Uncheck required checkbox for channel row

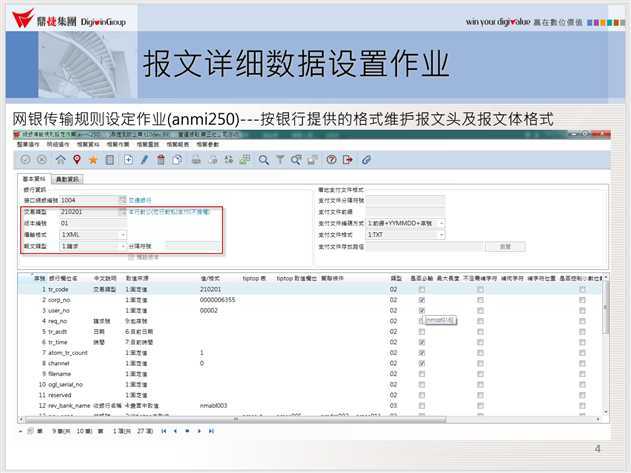coord(422,363)
